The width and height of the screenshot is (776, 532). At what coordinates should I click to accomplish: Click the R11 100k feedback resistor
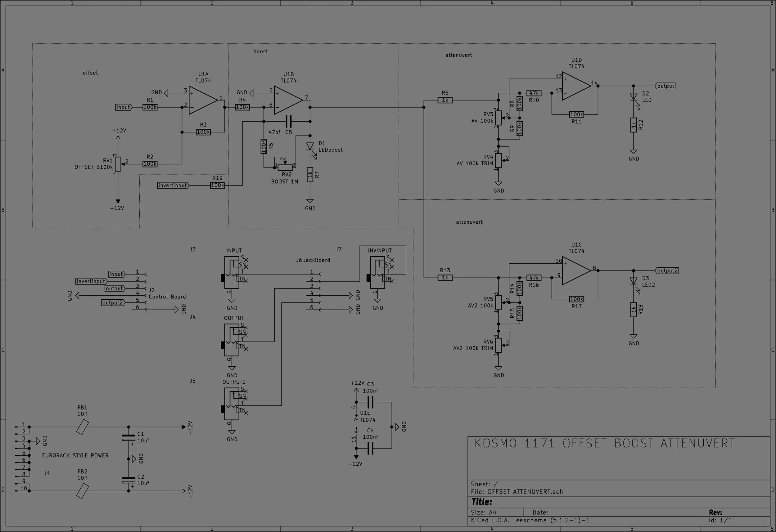(x=576, y=114)
